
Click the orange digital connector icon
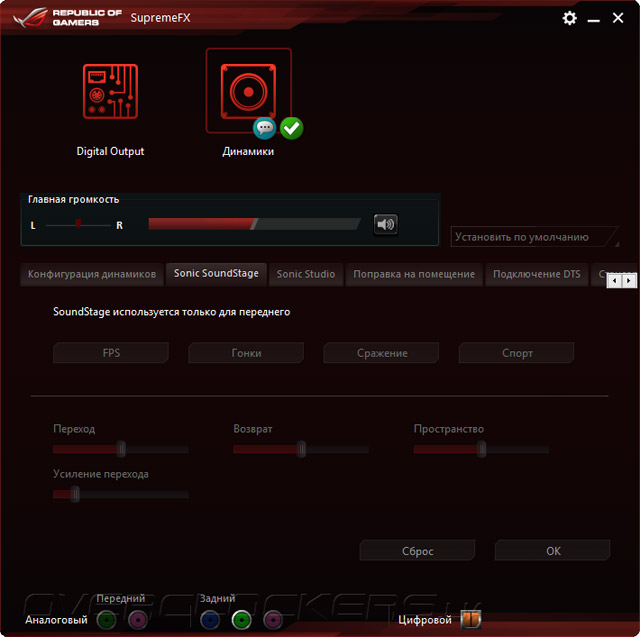[x=471, y=619]
